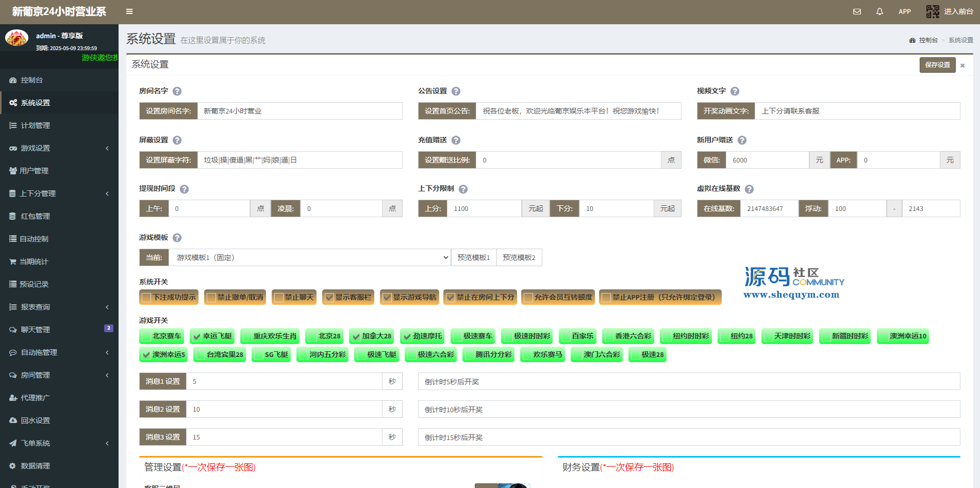Screen dimensions: 980x488
Task: Click the 数据清理 gear icon in sidebar
Action: pyautogui.click(x=12, y=466)
